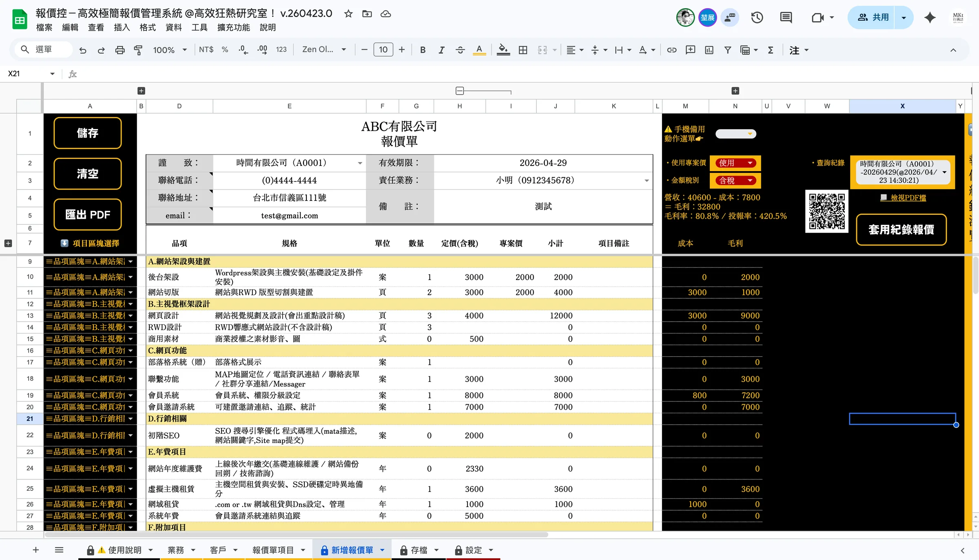
Task: Open 金額稅別 含稅 dropdown
Action: click(x=735, y=180)
